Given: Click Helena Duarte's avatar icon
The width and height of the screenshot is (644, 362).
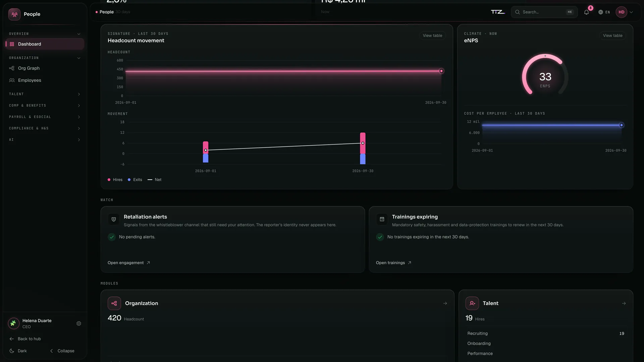Looking at the screenshot, I should (13, 323).
